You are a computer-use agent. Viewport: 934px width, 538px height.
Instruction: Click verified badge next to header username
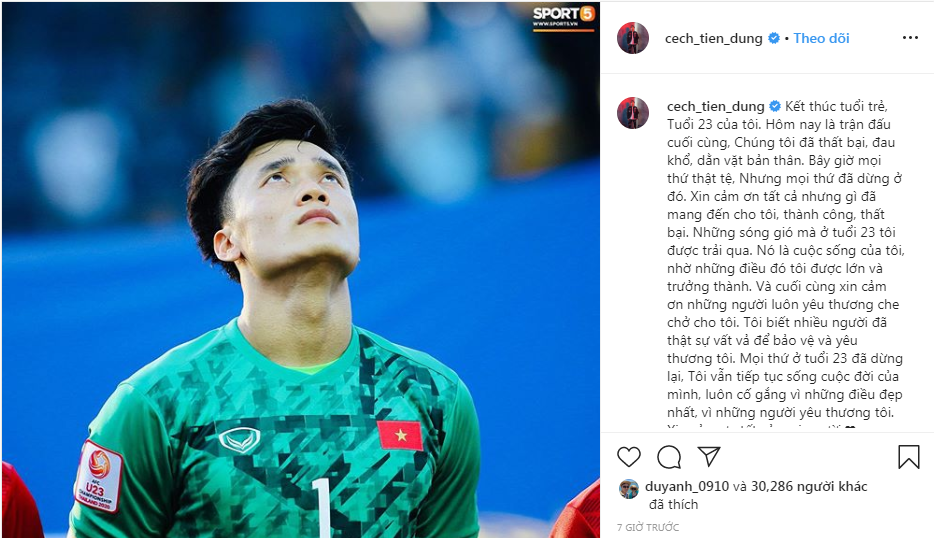click(x=774, y=38)
